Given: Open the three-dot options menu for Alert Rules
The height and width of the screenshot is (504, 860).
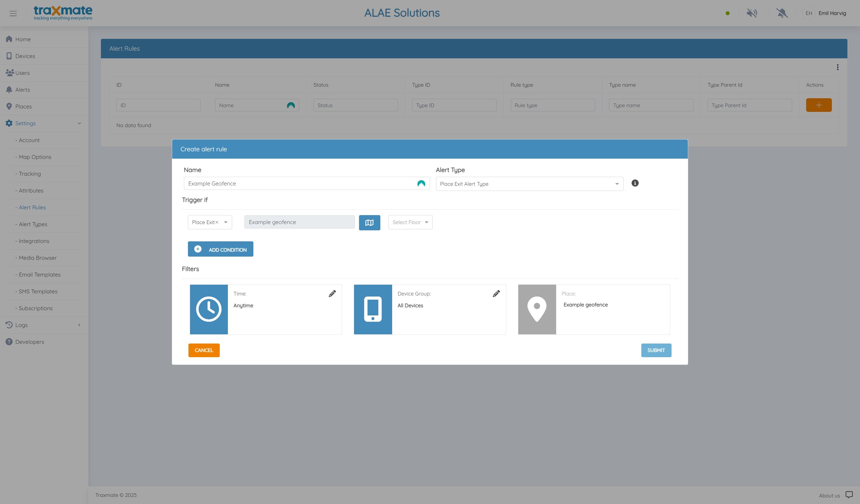Looking at the screenshot, I should pos(837,67).
